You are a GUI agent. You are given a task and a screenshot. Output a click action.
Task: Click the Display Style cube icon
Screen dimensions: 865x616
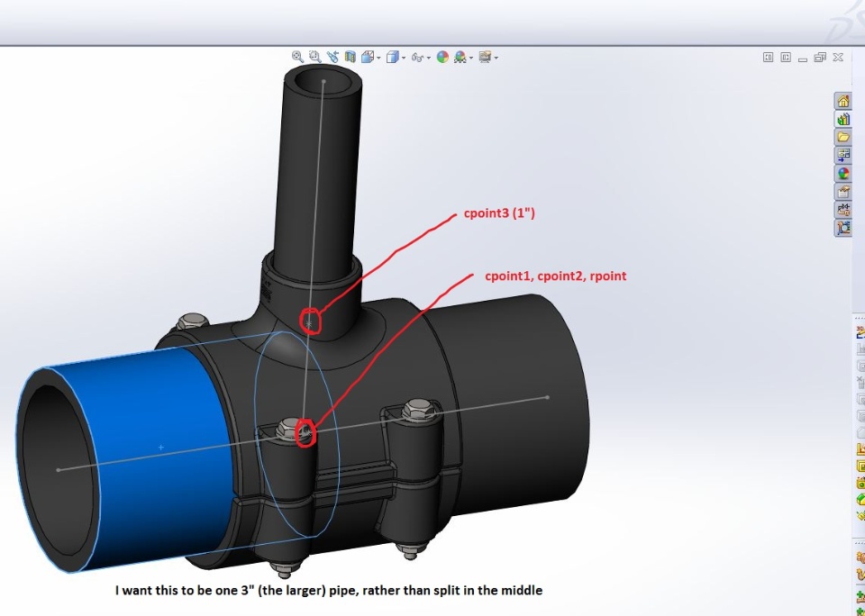click(x=392, y=57)
